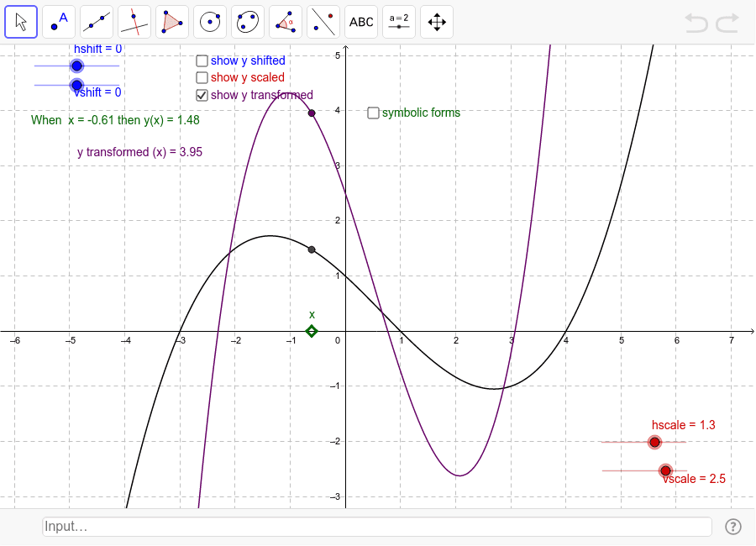
Task: Select the Line through two points tool
Action: pyautogui.click(x=97, y=22)
